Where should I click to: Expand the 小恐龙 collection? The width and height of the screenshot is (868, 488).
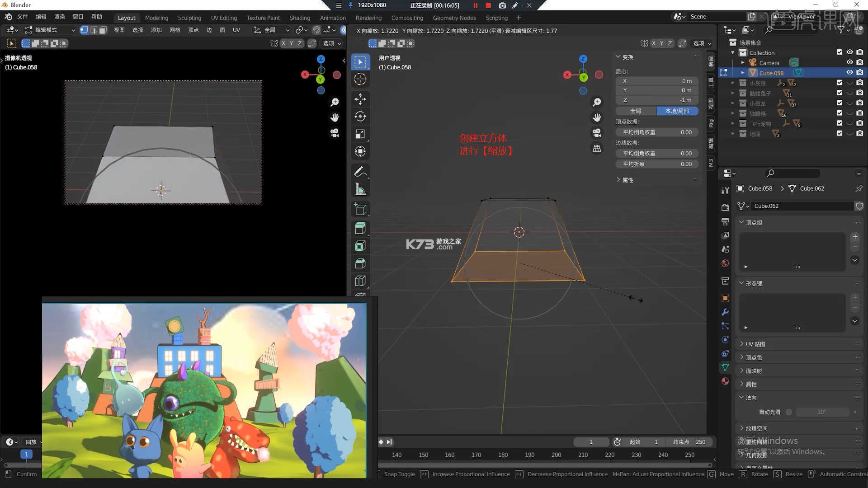[x=733, y=103]
